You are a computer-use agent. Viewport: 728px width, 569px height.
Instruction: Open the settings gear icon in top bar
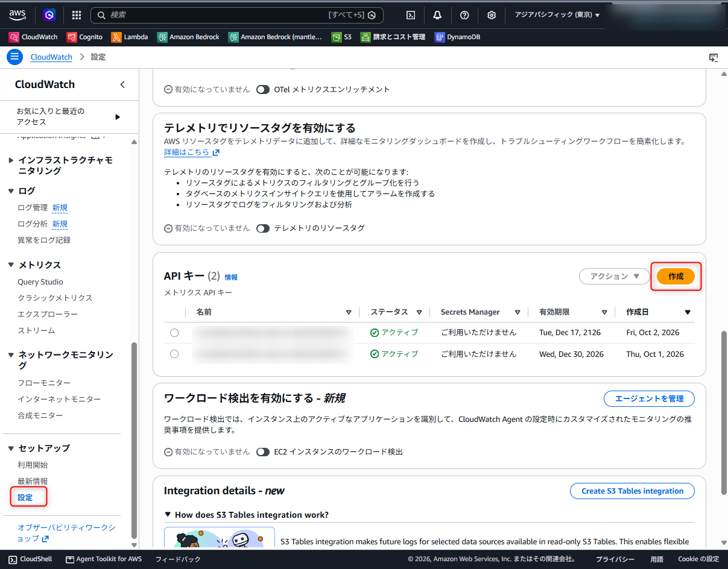[x=492, y=15]
